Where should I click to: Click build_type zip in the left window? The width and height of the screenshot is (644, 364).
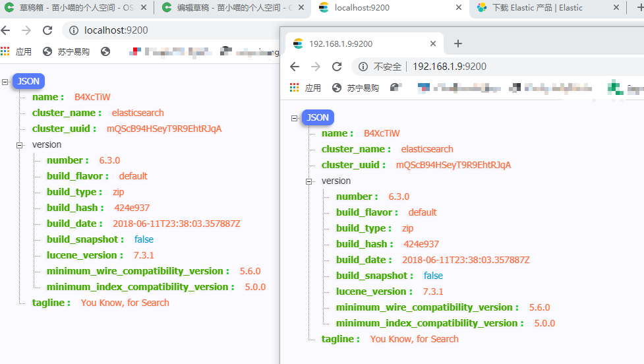pos(118,192)
